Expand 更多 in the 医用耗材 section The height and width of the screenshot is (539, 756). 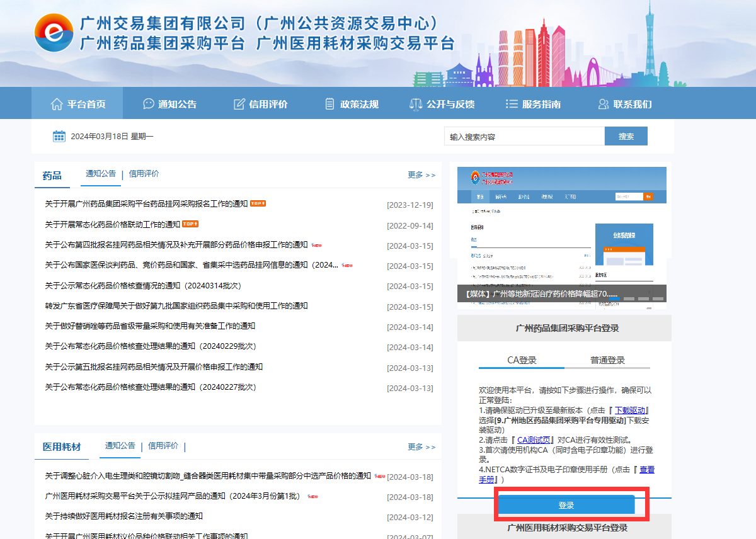click(x=421, y=447)
